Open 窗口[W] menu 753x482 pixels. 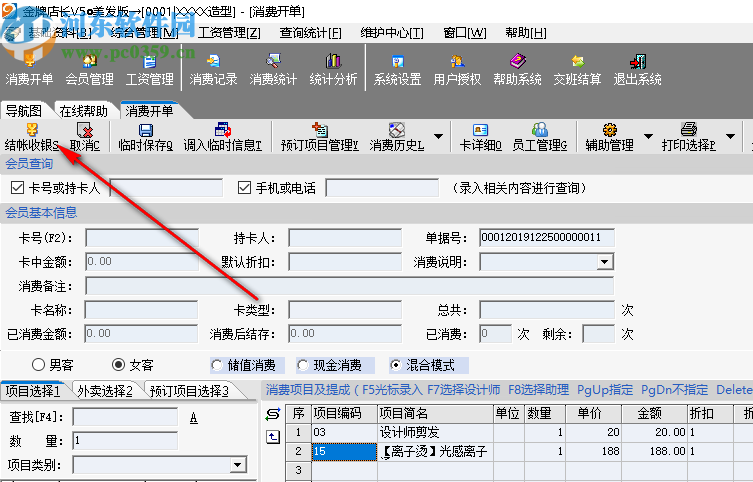[x=465, y=33]
